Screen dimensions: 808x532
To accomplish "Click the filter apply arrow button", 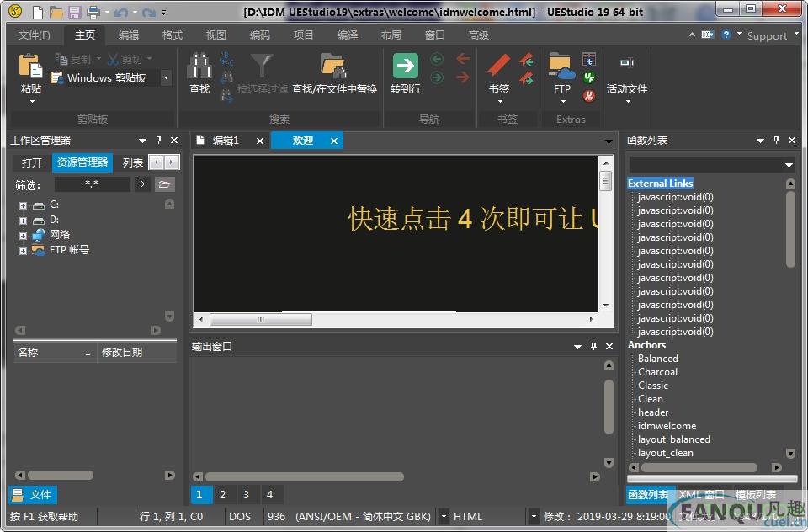I will click(x=142, y=184).
